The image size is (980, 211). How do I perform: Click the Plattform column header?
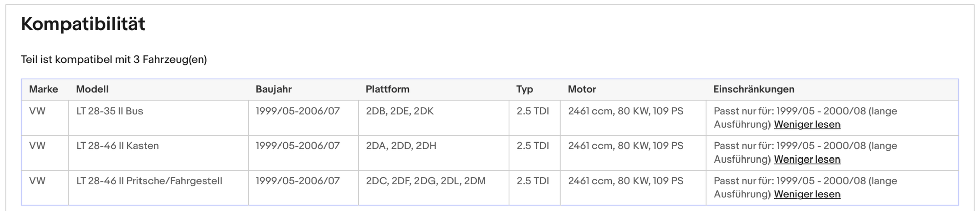pos(387,89)
